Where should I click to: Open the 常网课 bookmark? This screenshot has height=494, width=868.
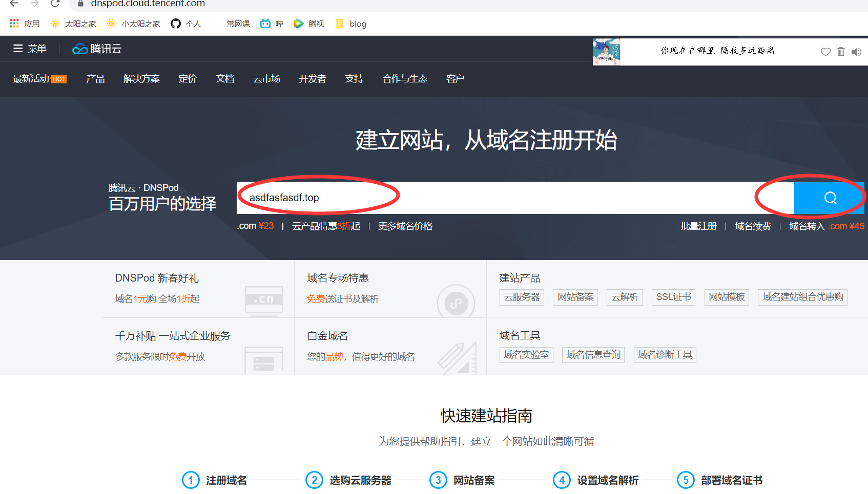(x=238, y=24)
